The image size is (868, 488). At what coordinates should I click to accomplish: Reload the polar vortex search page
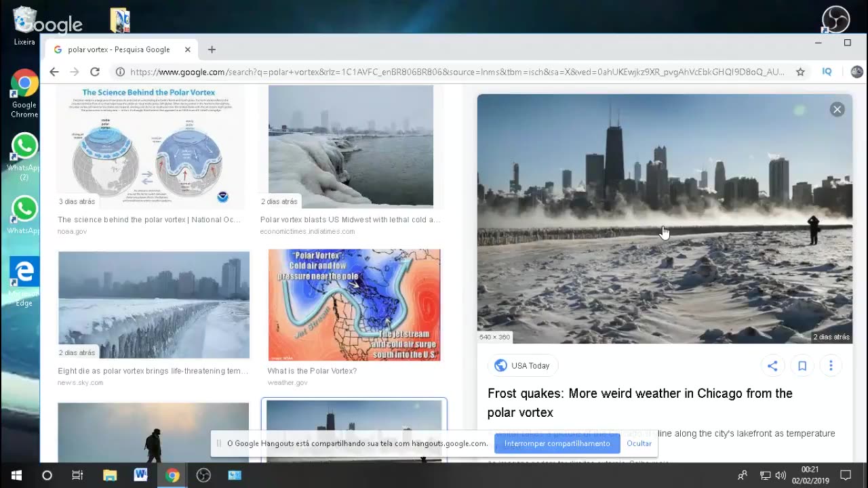(95, 72)
